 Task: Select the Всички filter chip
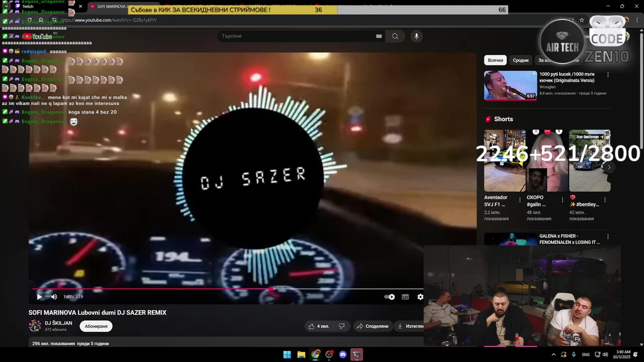(495, 60)
